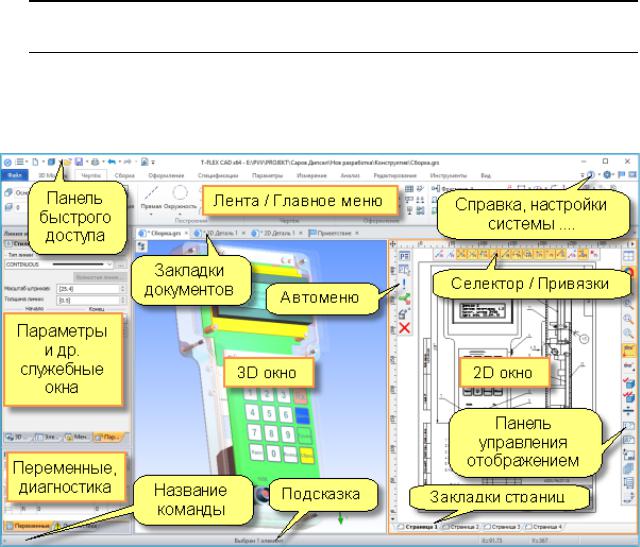Expand the Окружность tool dropdown arrow
The width and height of the screenshot is (640, 547).
click(x=180, y=213)
